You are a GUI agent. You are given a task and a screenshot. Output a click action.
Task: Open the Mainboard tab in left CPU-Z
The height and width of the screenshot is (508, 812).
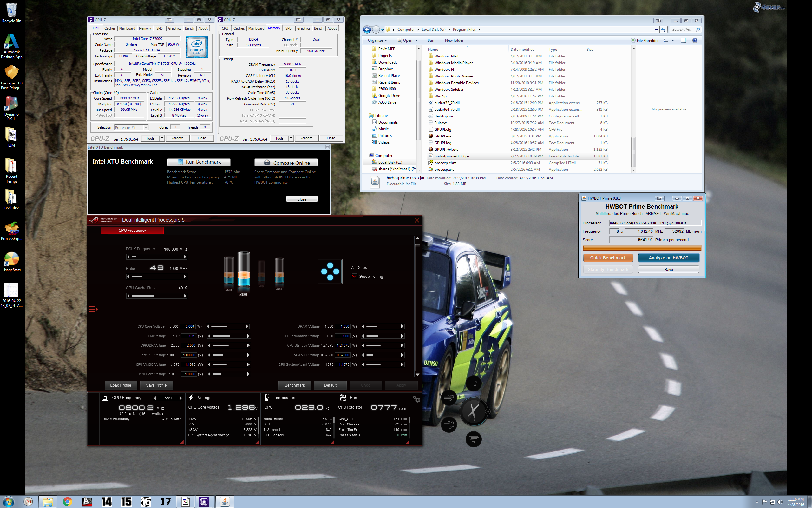point(127,28)
